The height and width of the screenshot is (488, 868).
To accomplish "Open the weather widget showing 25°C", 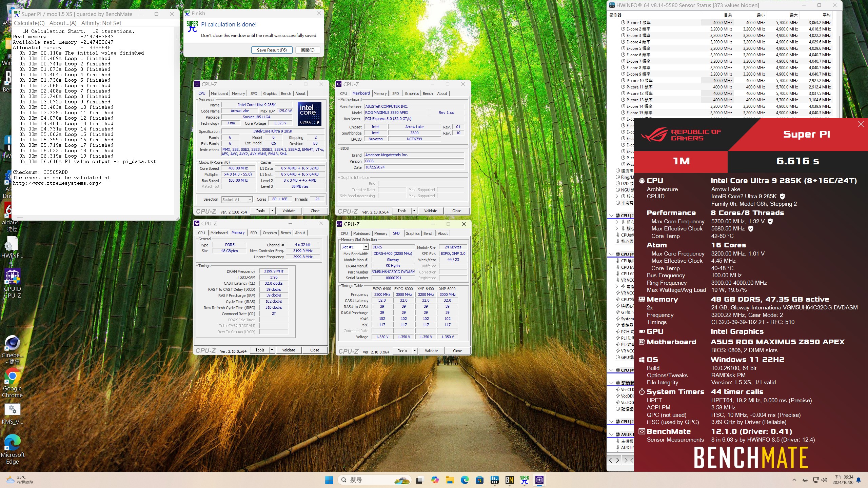I will pyautogui.click(x=20, y=480).
